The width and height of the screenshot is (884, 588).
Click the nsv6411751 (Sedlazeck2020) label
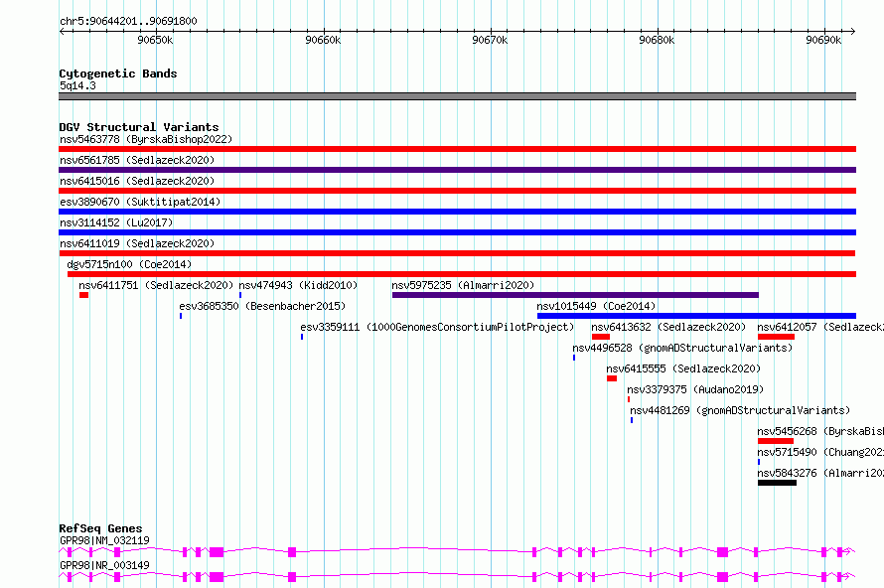point(156,285)
